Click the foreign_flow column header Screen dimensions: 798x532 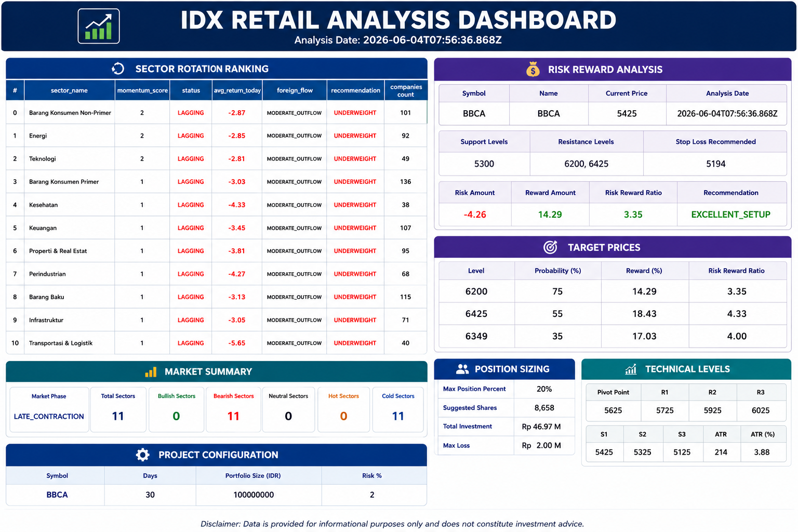tap(295, 90)
